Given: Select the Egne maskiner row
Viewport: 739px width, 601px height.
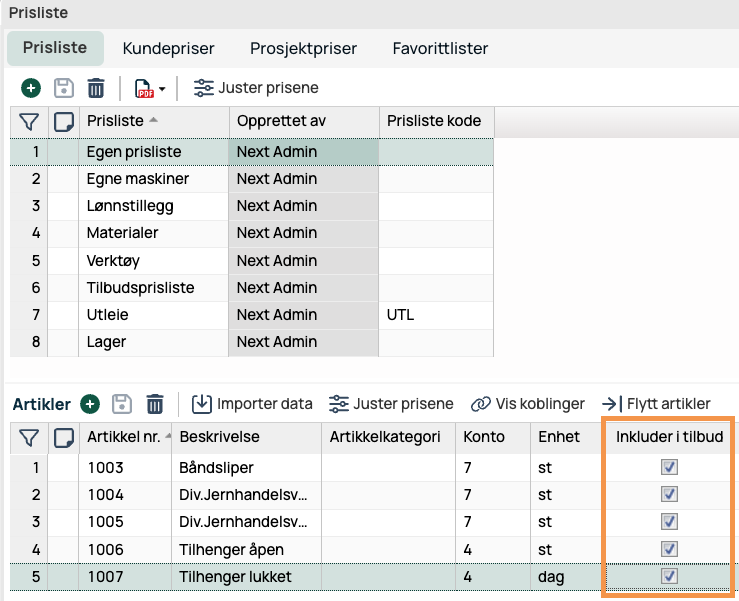Looking at the screenshot, I should click(x=252, y=179).
